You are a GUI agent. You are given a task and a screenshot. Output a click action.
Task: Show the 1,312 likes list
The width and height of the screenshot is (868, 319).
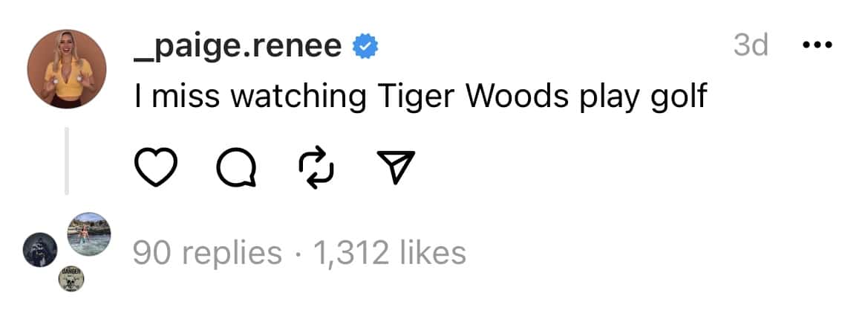(x=390, y=253)
